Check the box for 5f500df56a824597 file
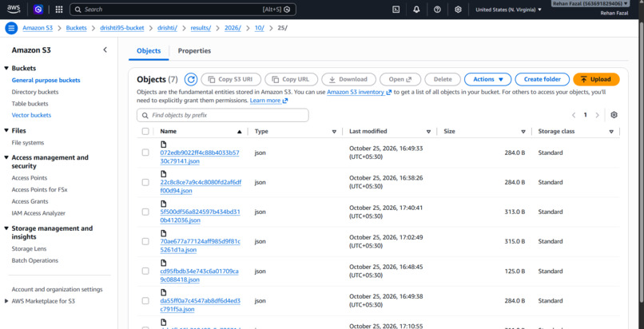644x329 pixels. click(145, 212)
